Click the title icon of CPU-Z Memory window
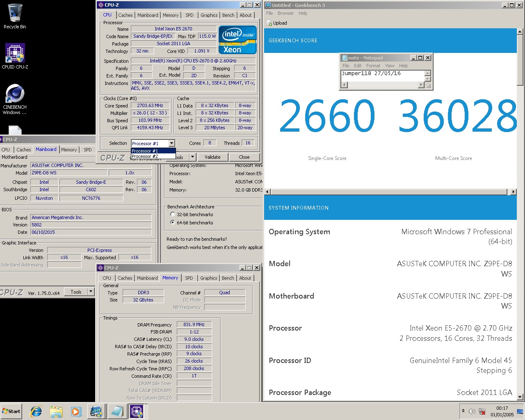The image size is (525, 420). 100,268
